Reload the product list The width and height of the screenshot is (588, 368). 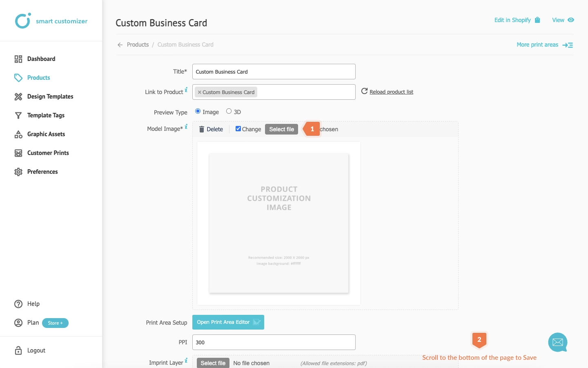(x=391, y=92)
